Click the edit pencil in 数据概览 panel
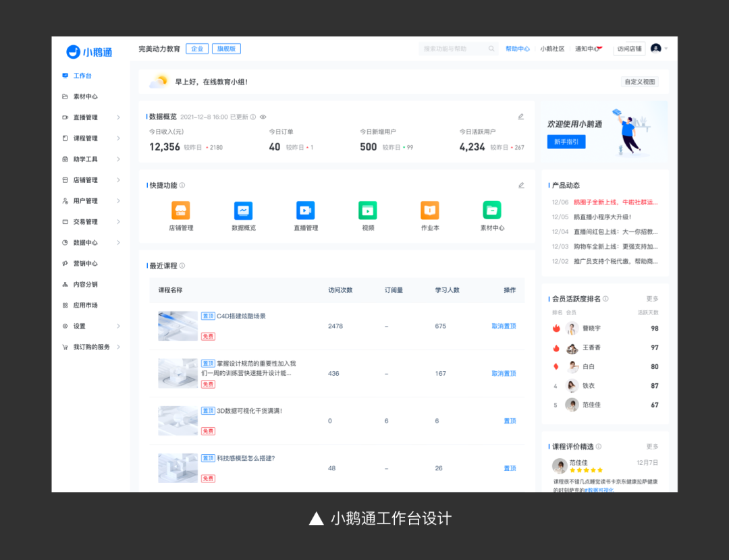The width and height of the screenshot is (729, 560). point(520,117)
